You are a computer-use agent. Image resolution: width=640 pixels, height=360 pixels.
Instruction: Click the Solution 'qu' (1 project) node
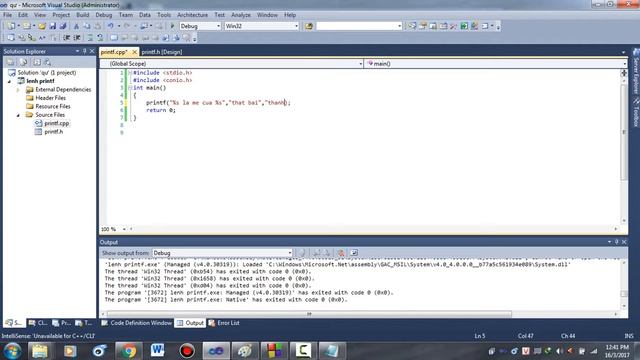47,73
